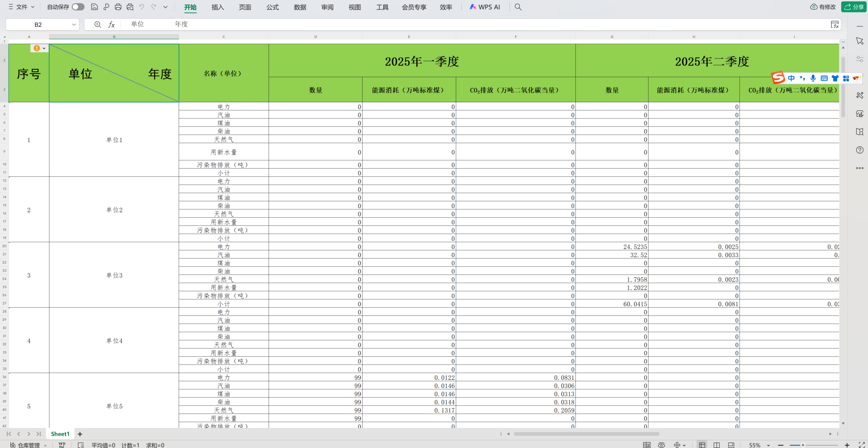
Task: Toggle the 自动保存 auto-save switch
Action: coord(78,7)
